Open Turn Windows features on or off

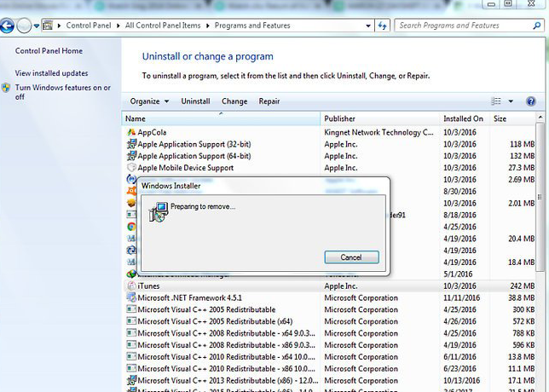click(63, 92)
